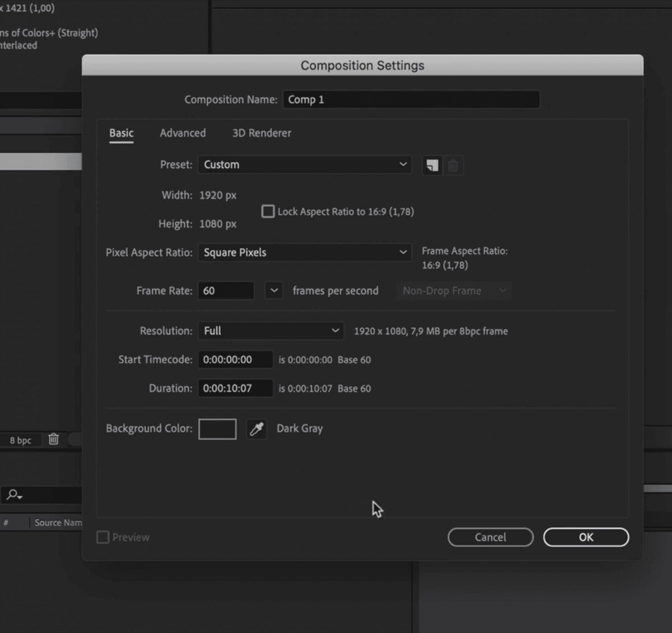Open the Resolution dropdown set to Full

[x=271, y=331]
